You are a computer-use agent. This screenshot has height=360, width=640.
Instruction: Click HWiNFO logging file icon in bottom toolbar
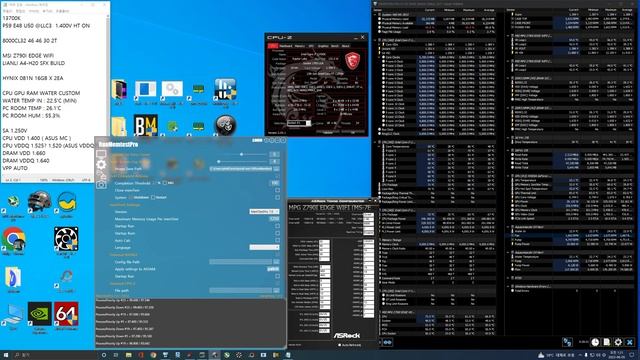[x=607, y=342]
